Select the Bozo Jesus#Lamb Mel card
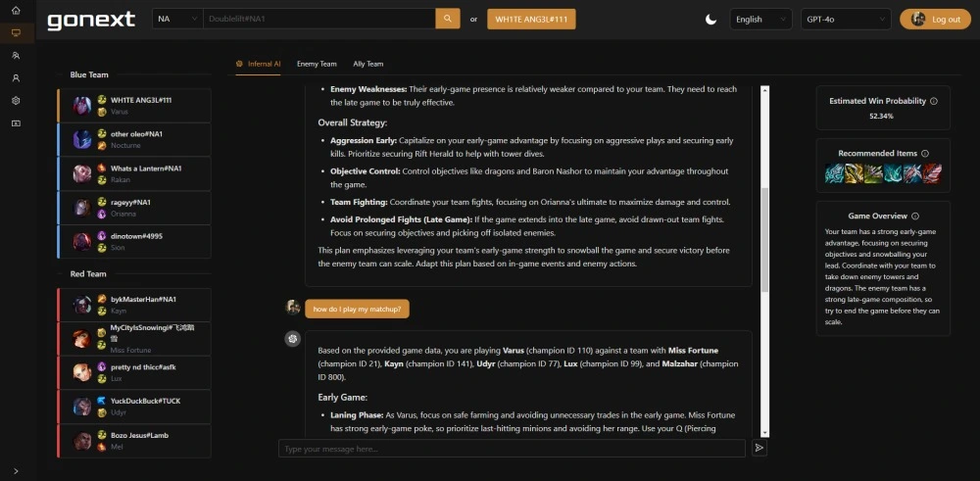Viewport: 980px width, 481px height. [x=133, y=441]
